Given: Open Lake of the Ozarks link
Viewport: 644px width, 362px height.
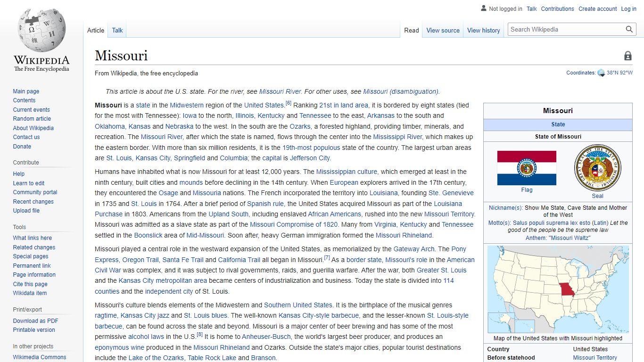Looking at the screenshot, I should click(x=156, y=358).
